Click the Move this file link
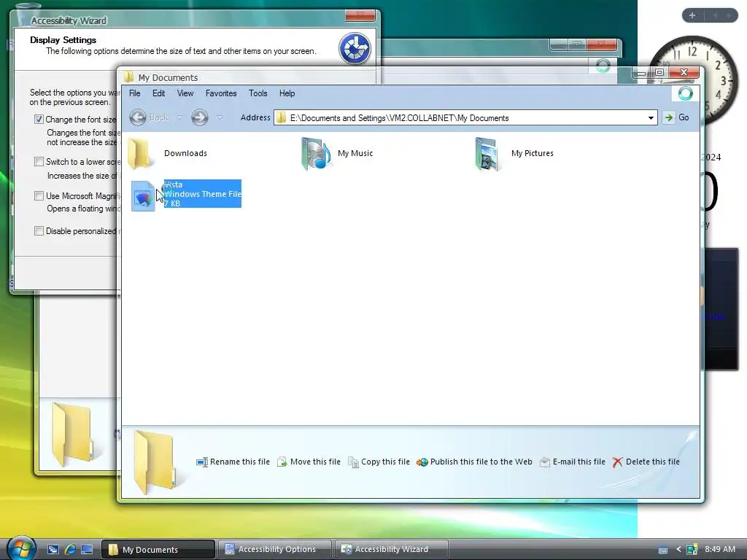Viewport: 747px width, 560px height. 315,462
